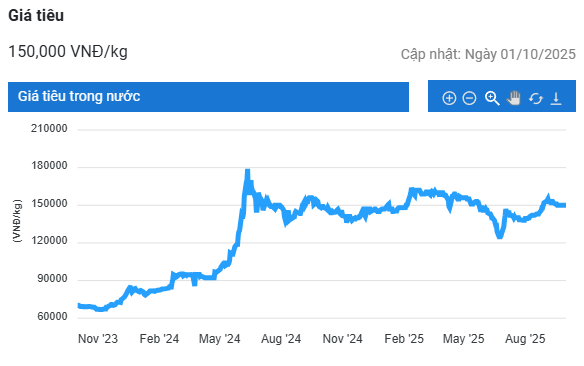Activate the selection zoom magnifier tool
Viewport: 584px width, 366px height.
coord(492,98)
